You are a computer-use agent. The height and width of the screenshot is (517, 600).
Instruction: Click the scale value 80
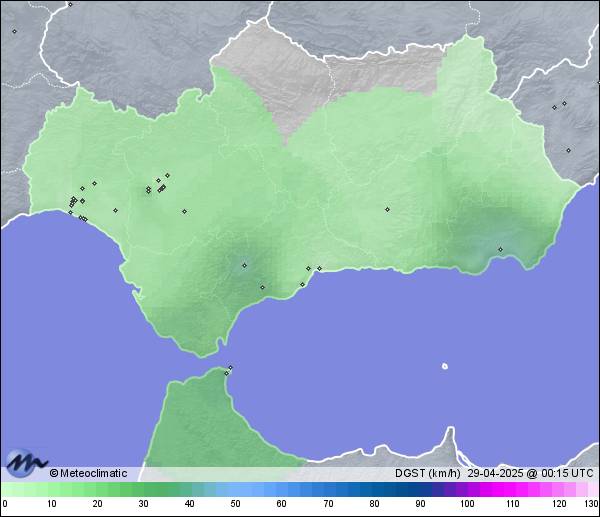point(374,504)
